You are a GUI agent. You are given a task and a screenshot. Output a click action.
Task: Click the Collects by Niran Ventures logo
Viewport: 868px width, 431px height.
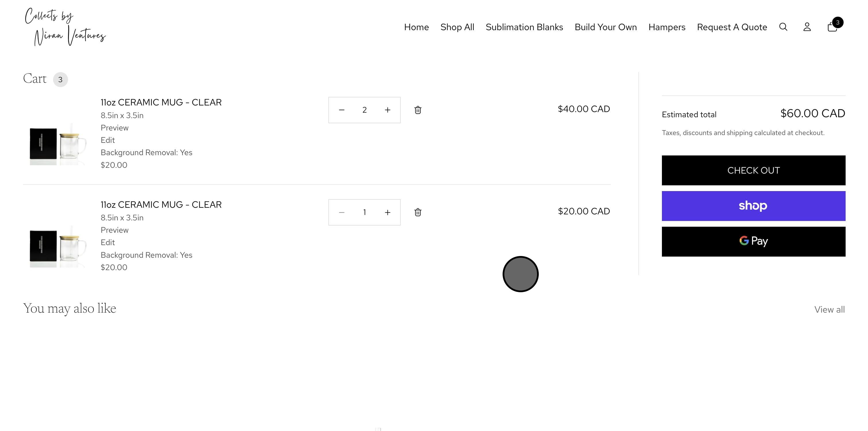tap(66, 27)
